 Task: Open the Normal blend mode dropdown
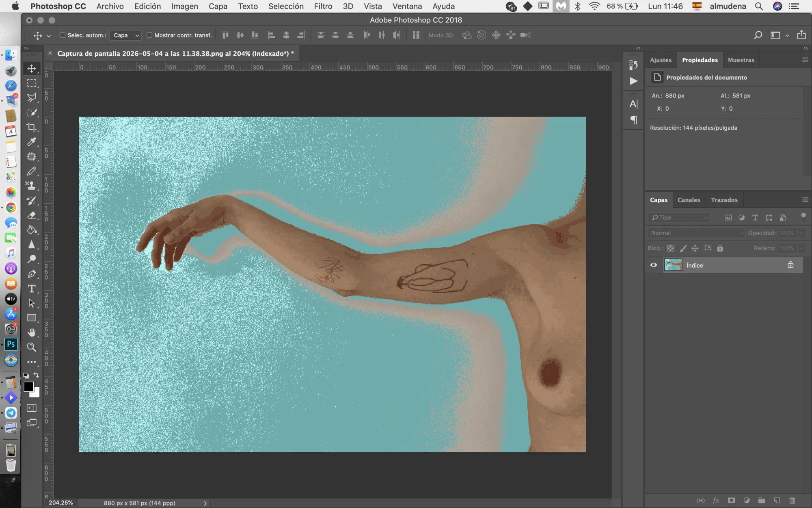coord(696,233)
